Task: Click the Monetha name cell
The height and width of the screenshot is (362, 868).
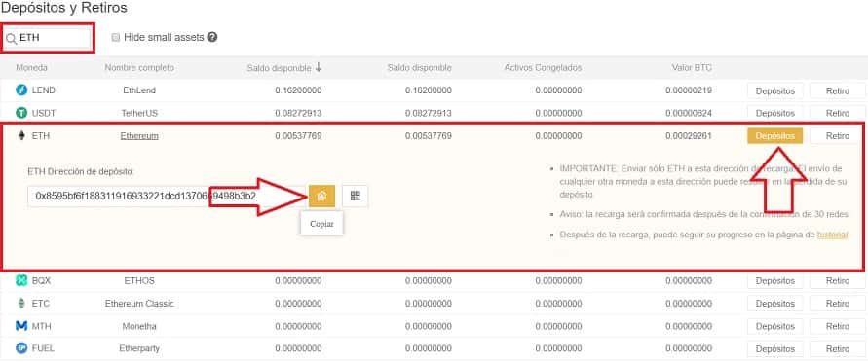Action: pyautogui.click(x=139, y=326)
